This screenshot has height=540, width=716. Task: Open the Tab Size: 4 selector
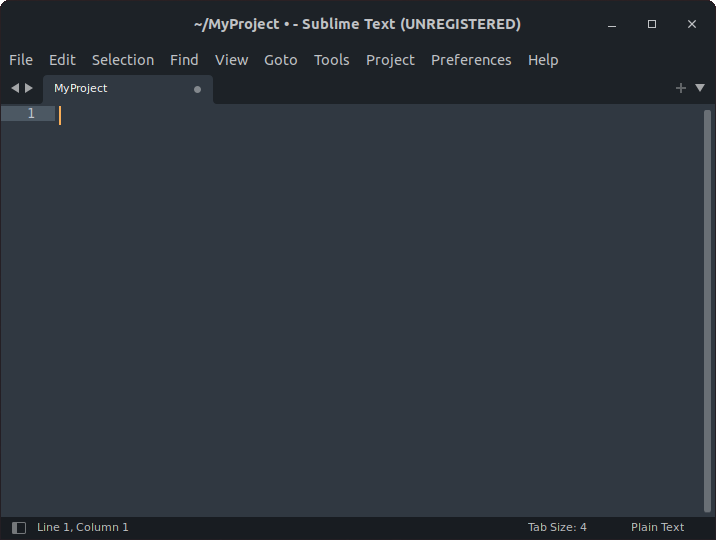pyautogui.click(x=557, y=527)
